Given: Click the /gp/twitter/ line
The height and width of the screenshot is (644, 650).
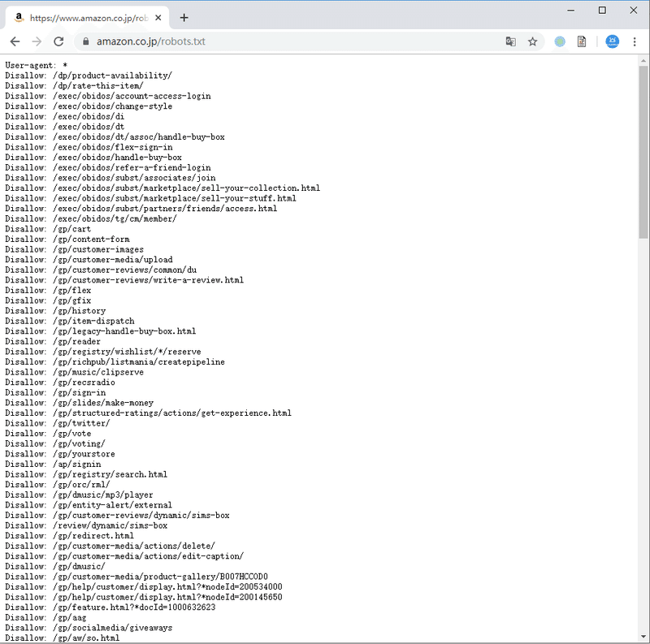Looking at the screenshot, I should point(58,423).
